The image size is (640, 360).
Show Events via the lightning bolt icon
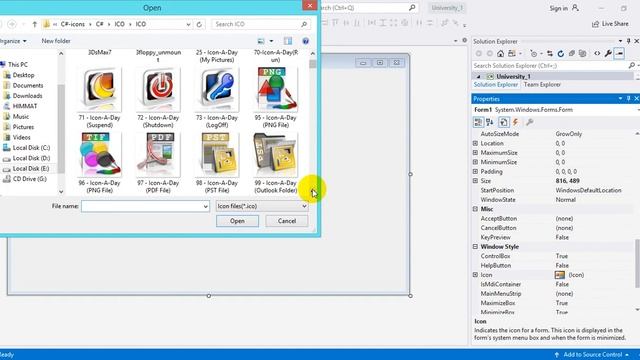pos(516,122)
